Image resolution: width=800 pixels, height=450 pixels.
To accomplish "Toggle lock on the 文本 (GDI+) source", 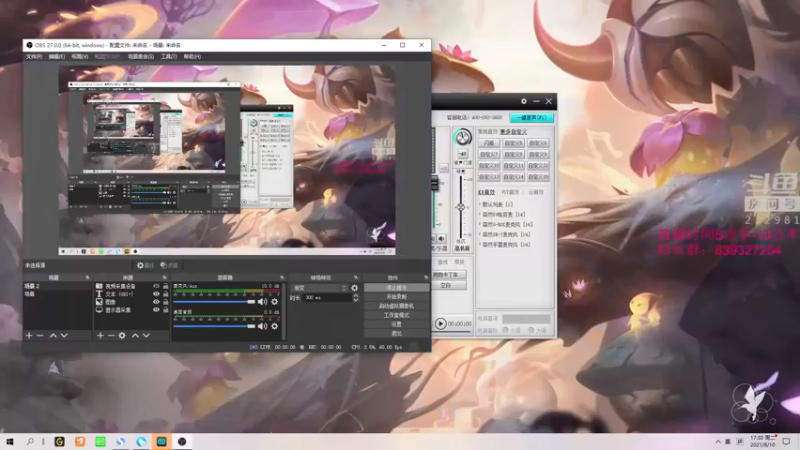I will [x=165, y=294].
